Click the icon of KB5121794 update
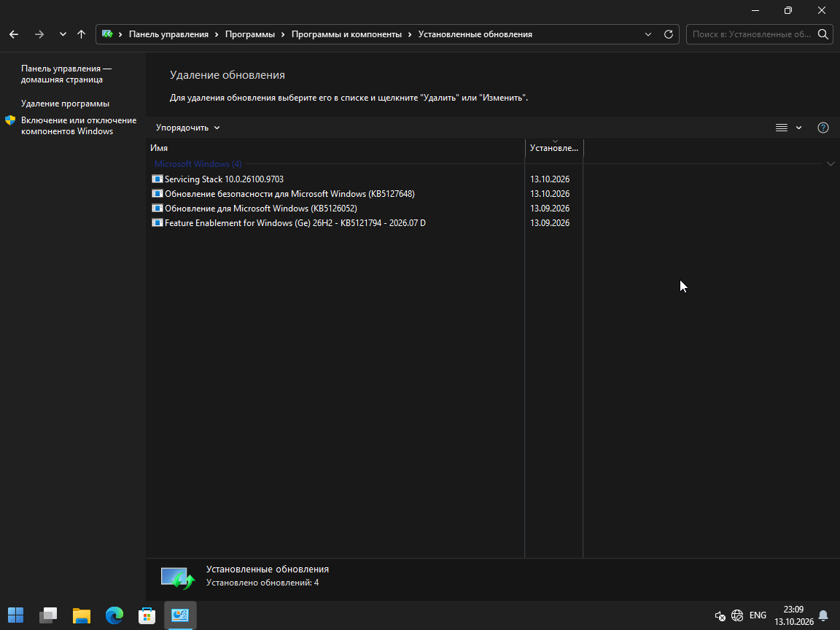 point(157,223)
